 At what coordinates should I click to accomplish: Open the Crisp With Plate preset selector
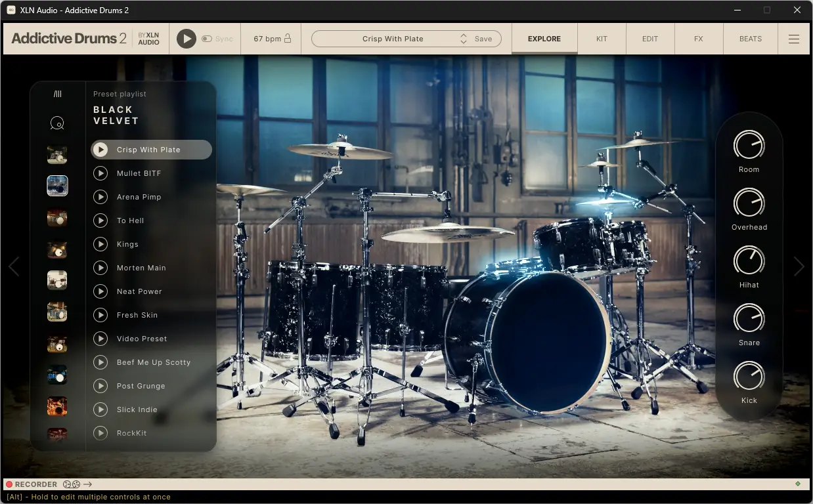click(394, 38)
